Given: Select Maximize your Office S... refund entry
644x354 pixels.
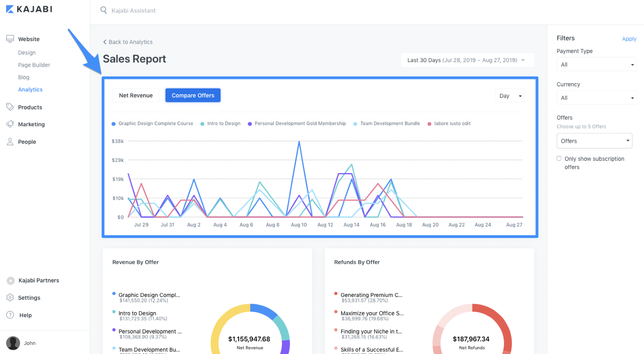Looking at the screenshot, I should point(372,313).
